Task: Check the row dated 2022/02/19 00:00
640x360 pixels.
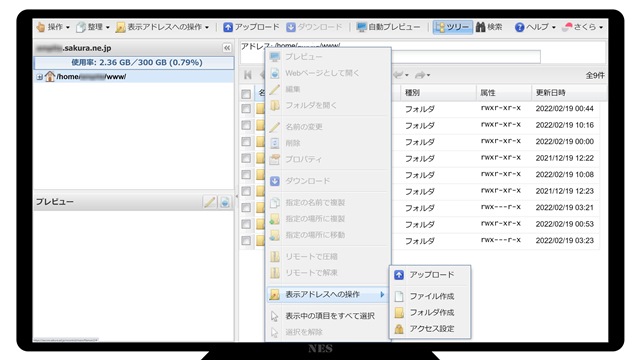Action: 246,142
